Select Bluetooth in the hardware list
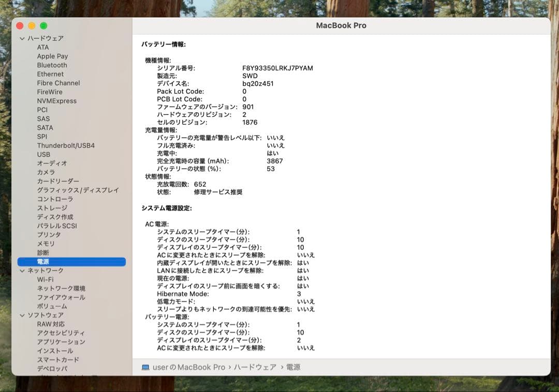This screenshot has width=559, height=392. (x=52, y=65)
